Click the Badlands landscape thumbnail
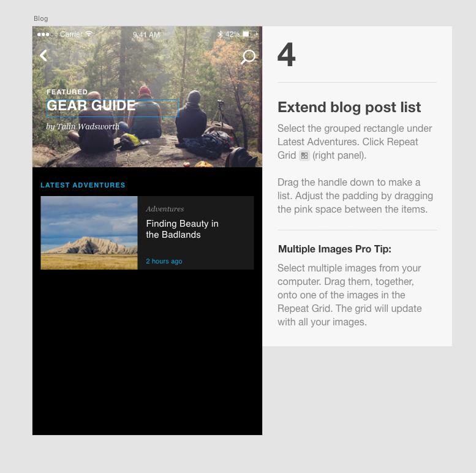This screenshot has width=476, height=473. click(x=89, y=233)
